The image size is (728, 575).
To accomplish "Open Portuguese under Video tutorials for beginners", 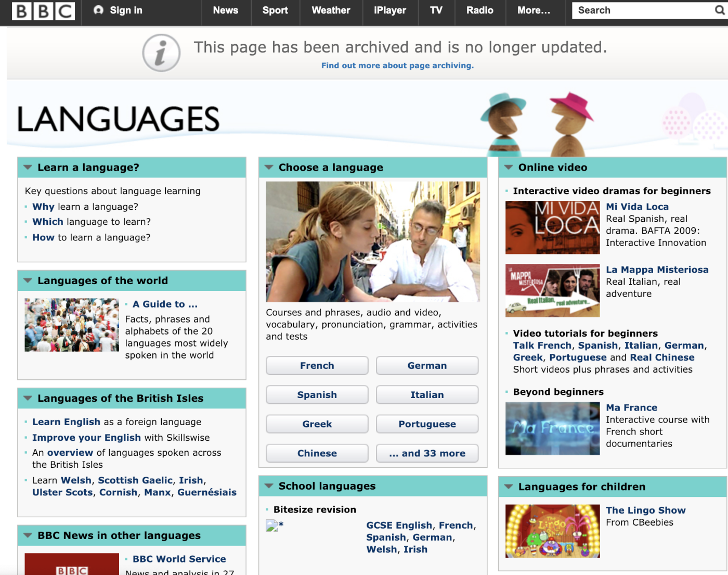I will tap(578, 357).
